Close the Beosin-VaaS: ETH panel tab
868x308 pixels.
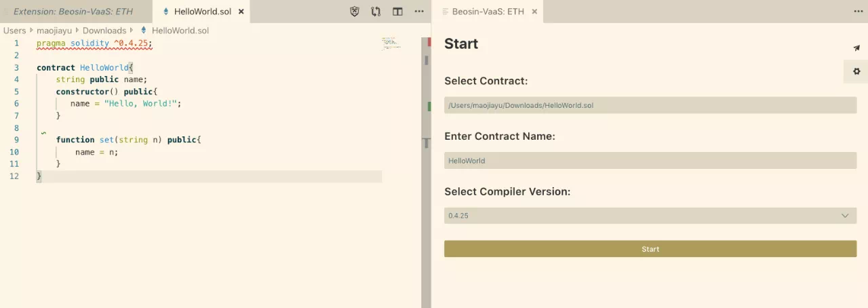pos(534,12)
